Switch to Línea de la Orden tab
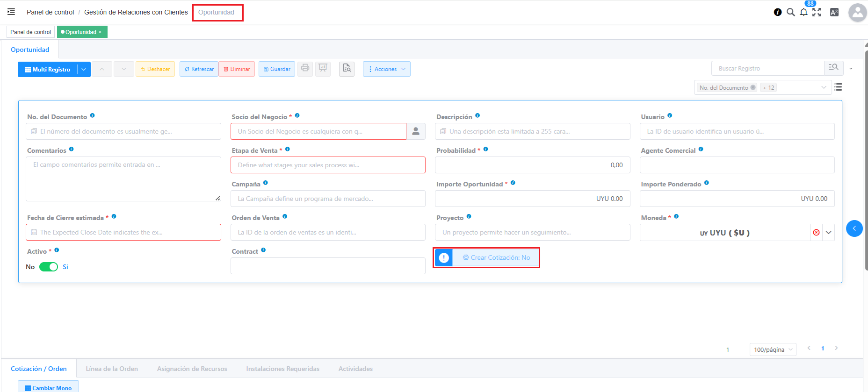This screenshot has width=868, height=392. point(112,369)
